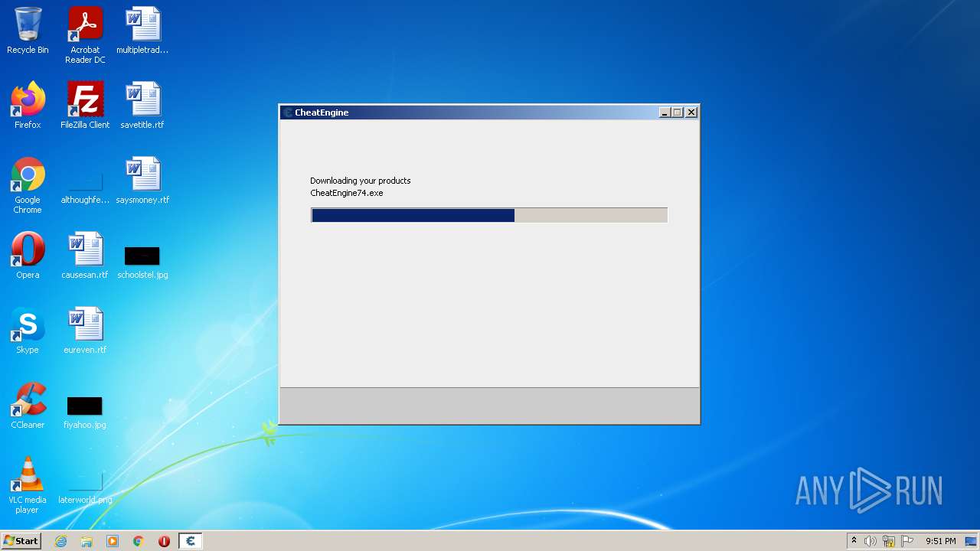Open the Action Center flag icon
980x551 pixels.
tap(907, 541)
